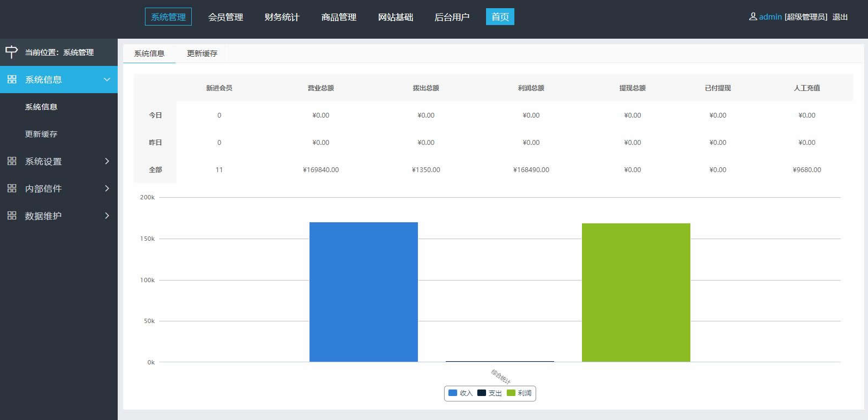Image resolution: width=868 pixels, height=420 pixels.
Task: Click the 当前位置: 系统管理 breadcrumb text
Action: point(59,52)
